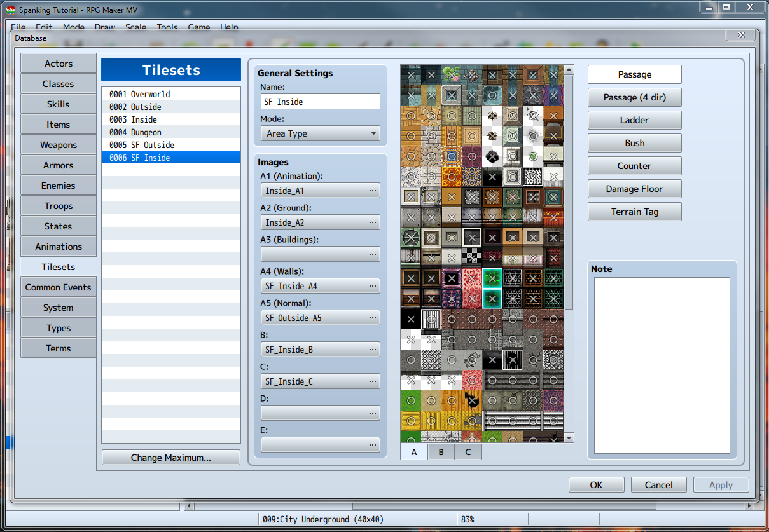This screenshot has height=532, width=769.
Task: Open the Terms database tab
Action: pos(59,348)
